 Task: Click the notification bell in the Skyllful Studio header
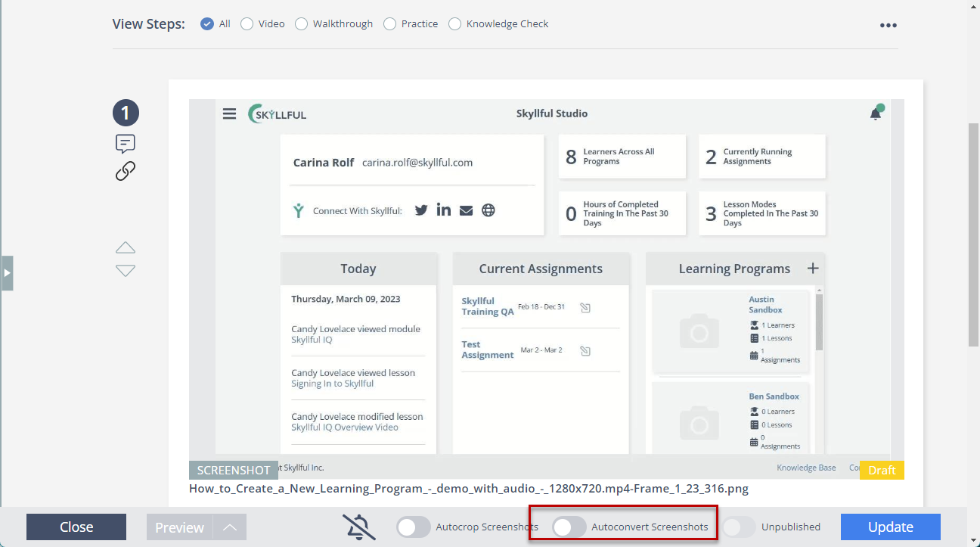click(x=876, y=113)
